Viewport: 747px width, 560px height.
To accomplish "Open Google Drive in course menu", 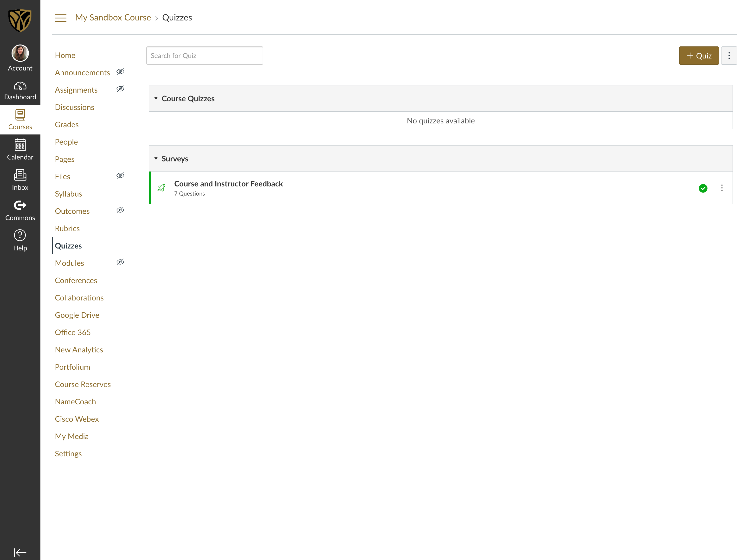I will tap(77, 315).
